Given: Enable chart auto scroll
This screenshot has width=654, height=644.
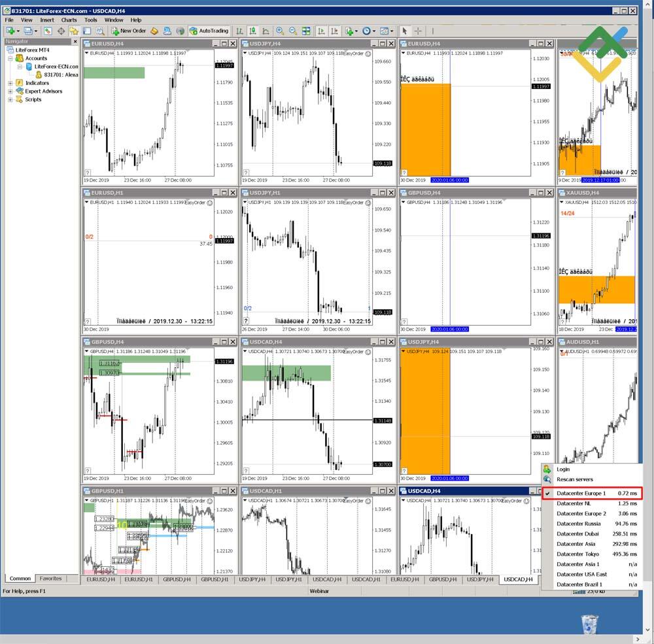Looking at the screenshot, I should tap(322, 31).
